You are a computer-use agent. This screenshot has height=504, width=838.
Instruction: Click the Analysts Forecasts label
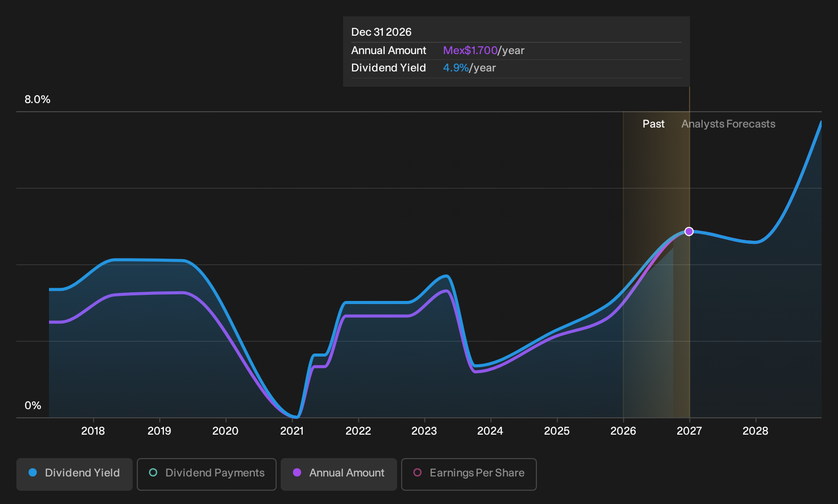click(728, 124)
